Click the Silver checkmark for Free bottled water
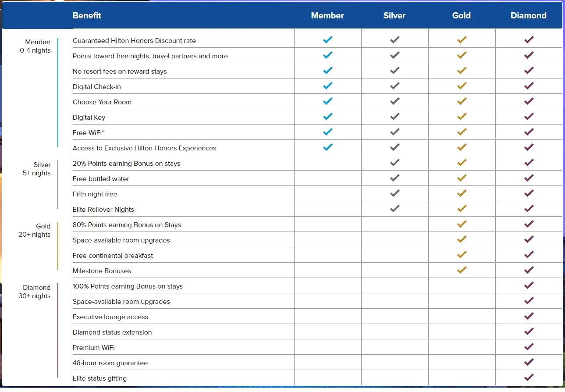The width and height of the screenshot is (565, 392). (x=395, y=178)
